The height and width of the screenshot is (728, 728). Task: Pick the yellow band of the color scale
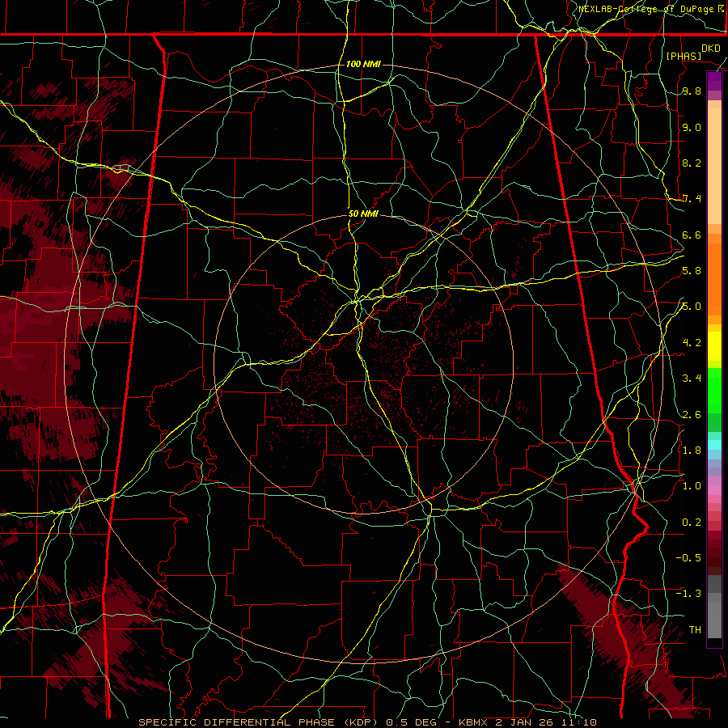pyautogui.click(x=714, y=346)
